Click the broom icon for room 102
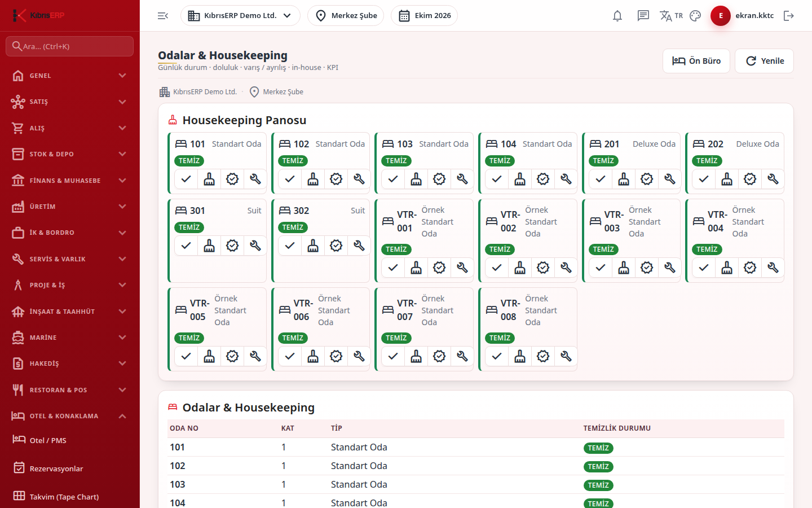Screen dimensions: 812x508 click(313, 179)
